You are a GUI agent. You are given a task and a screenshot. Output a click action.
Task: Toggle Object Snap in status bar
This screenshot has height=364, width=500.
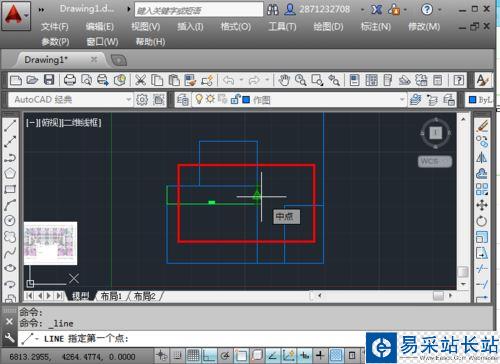241,355
